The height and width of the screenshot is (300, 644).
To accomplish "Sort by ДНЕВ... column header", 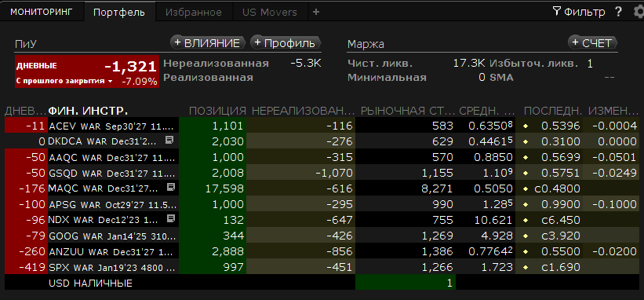I will [25, 111].
